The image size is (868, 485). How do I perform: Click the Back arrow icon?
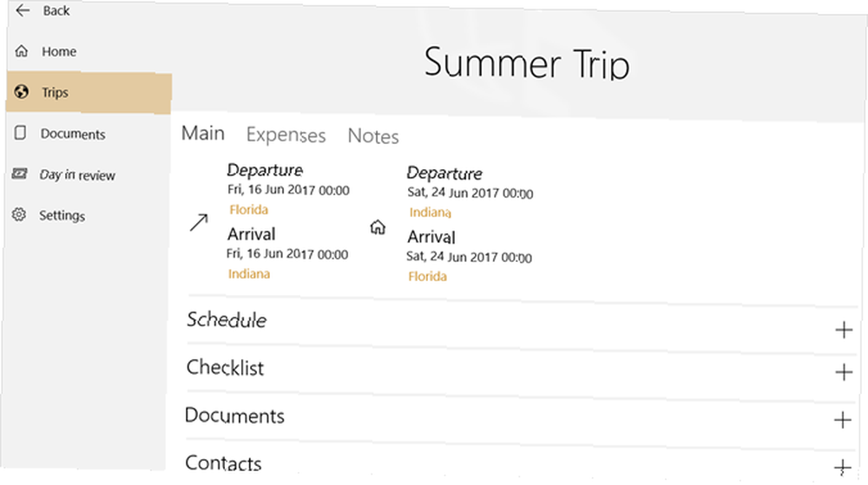click(23, 10)
